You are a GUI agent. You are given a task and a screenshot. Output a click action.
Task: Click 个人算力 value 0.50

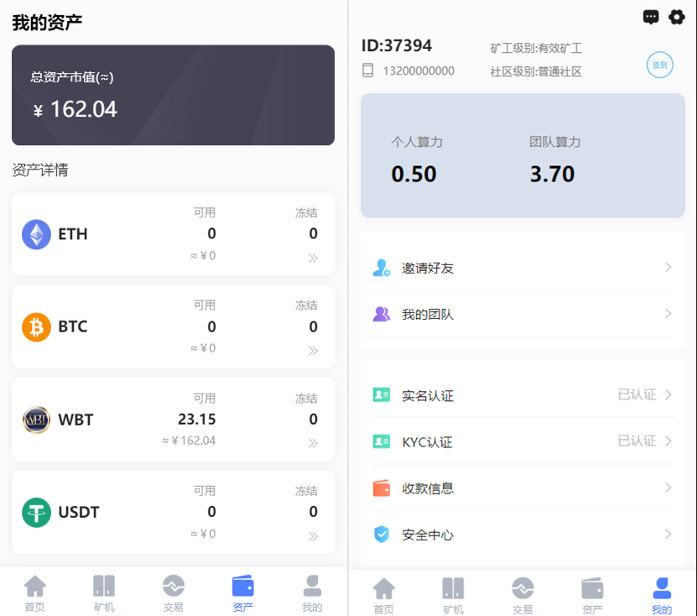pos(414,174)
